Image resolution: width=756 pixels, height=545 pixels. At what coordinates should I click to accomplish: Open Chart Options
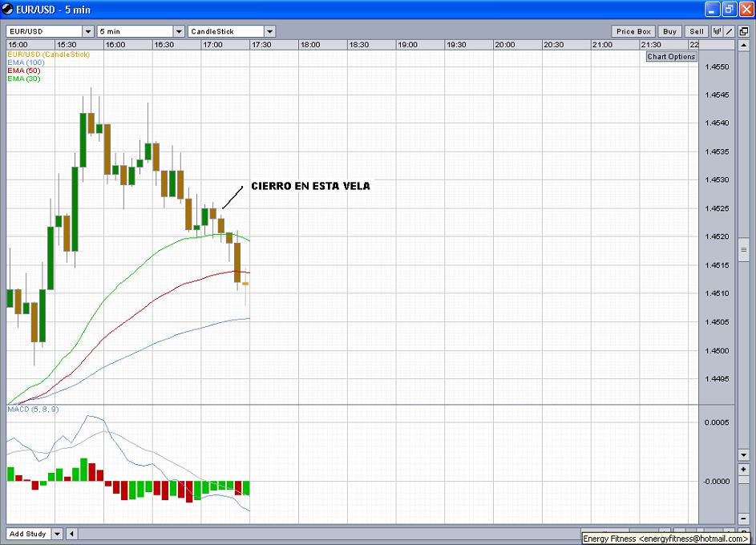click(x=671, y=57)
